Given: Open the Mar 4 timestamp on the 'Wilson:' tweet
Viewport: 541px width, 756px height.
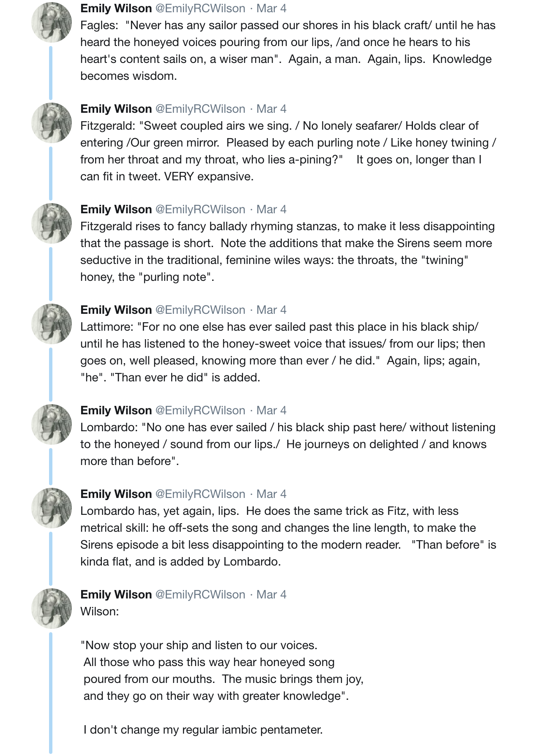Looking at the screenshot, I should (x=271, y=595).
